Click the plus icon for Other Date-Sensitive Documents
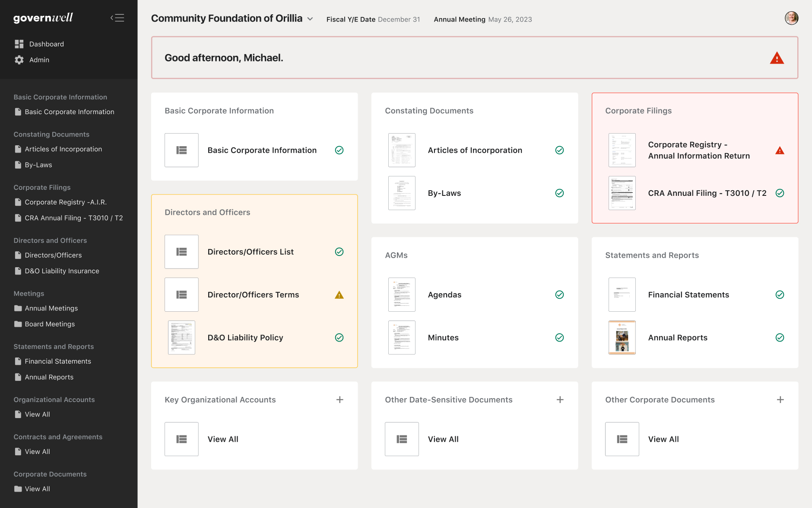 click(x=560, y=400)
